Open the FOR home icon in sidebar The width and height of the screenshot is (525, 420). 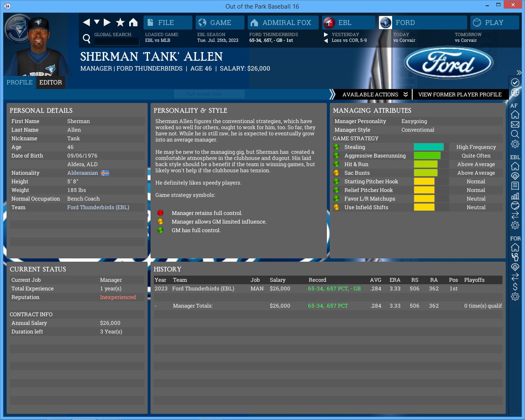(515, 247)
